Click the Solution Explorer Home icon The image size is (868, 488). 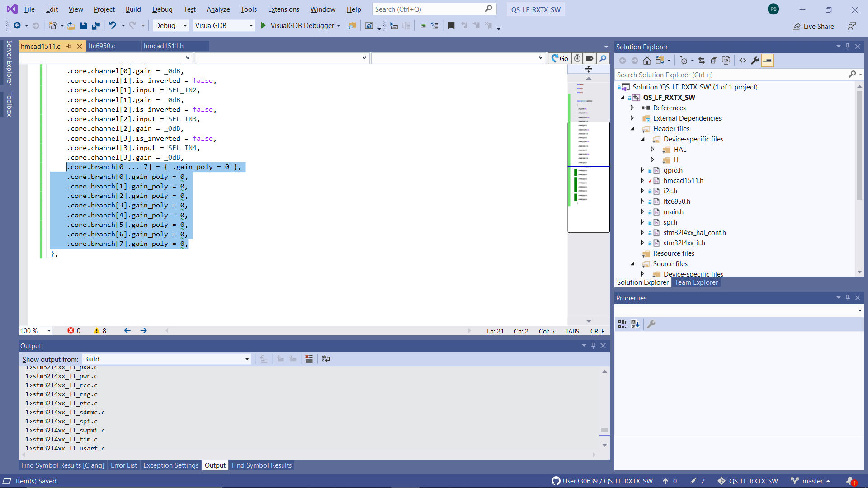[647, 60]
